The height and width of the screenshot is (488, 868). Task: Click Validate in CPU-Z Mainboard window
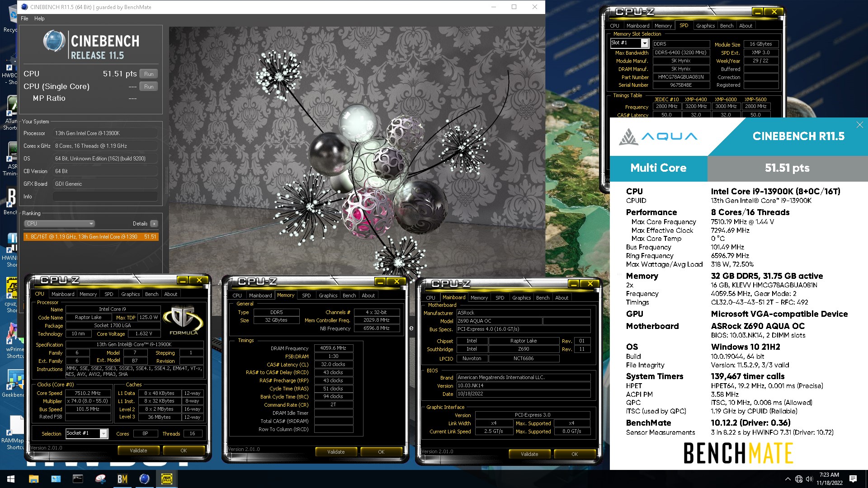pyautogui.click(x=529, y=454)
